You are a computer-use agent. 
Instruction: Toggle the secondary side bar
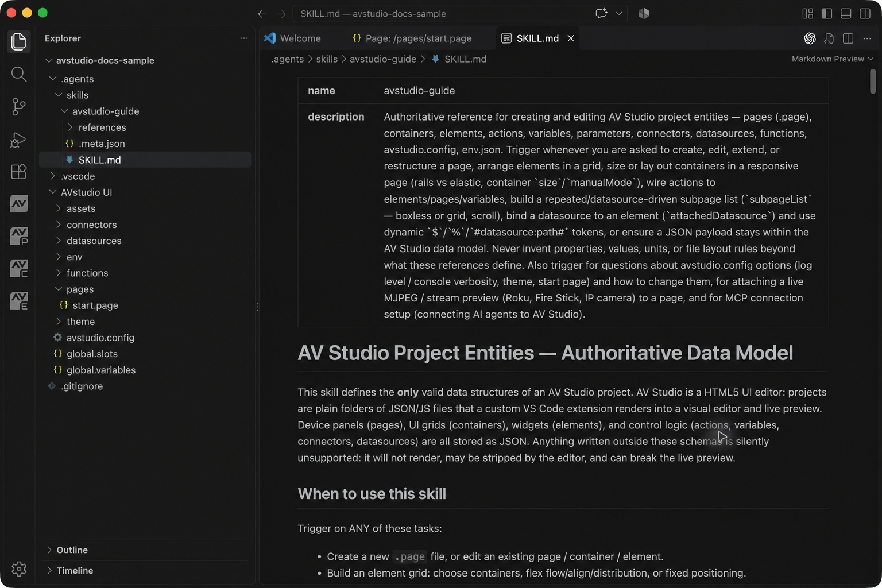click(x=865, y=14)
